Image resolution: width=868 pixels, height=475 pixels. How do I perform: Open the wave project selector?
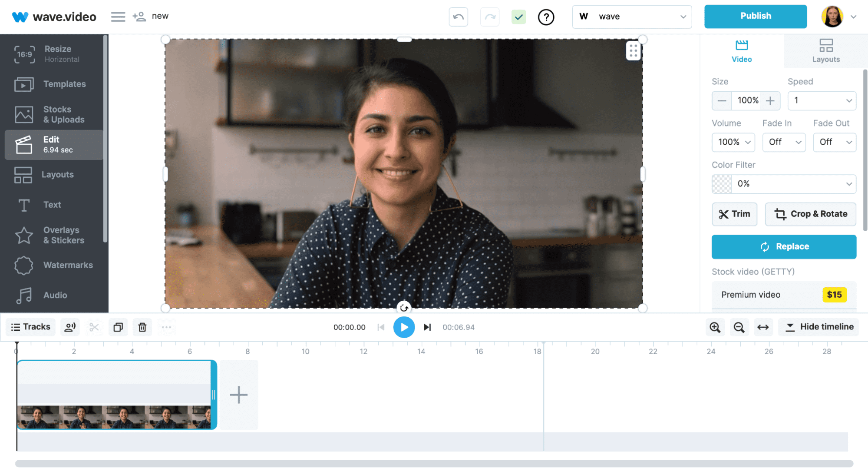click(x=632, y=17)
